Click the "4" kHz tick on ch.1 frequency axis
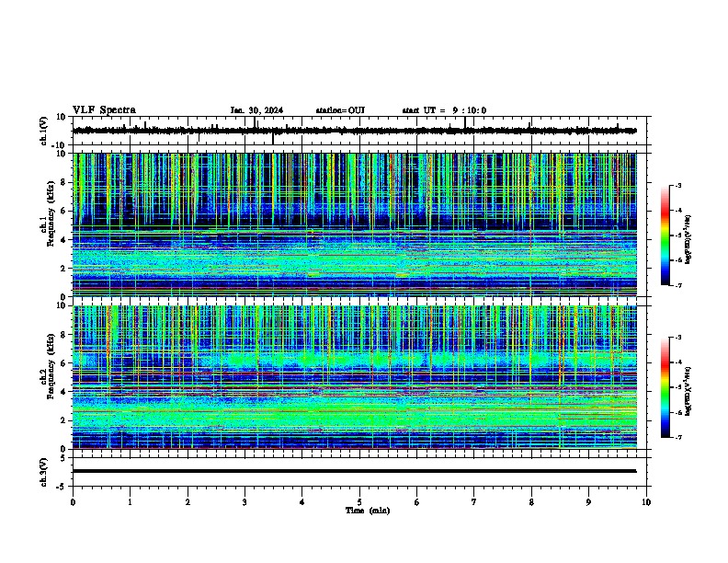 point(63,240)
